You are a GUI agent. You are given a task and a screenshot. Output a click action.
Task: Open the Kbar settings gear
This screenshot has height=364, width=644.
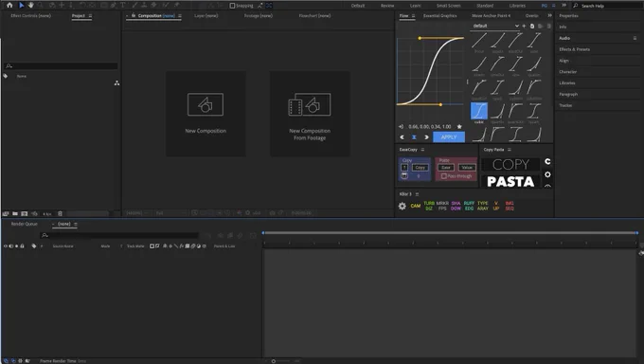click(x=402, y=206)
